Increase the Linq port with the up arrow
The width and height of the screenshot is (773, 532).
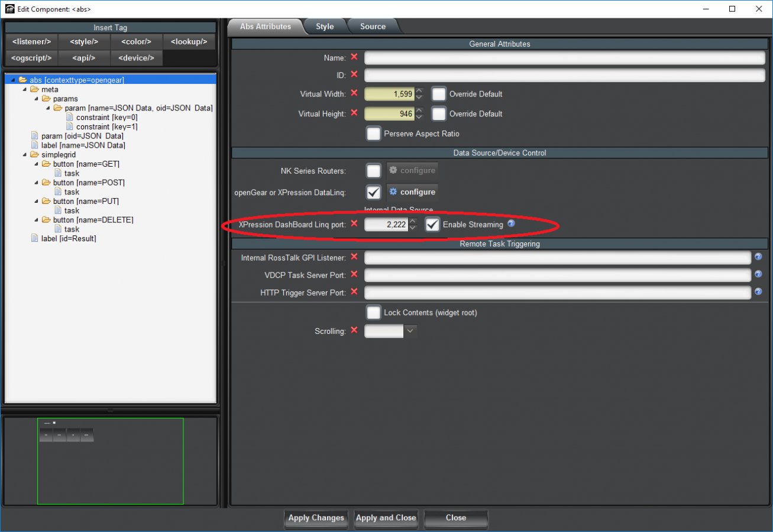[413, 221]
